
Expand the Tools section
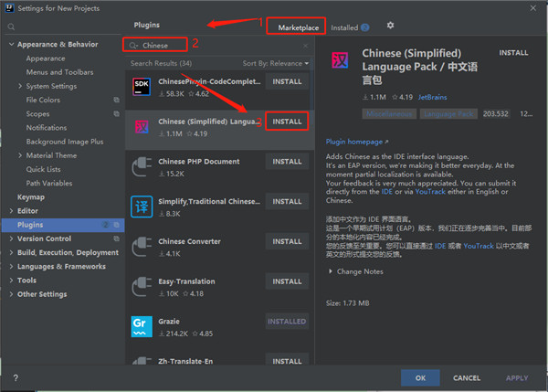[11, 281]
